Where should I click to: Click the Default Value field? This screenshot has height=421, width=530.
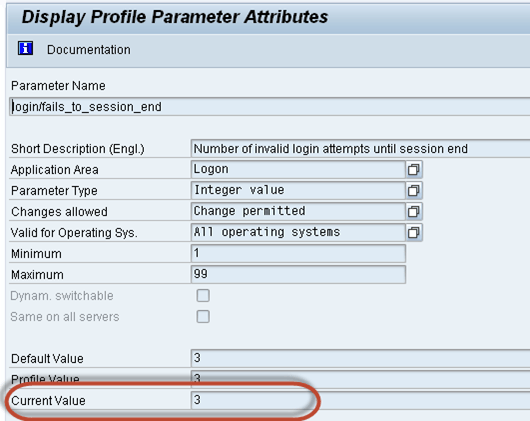click(x=360, y=358)
